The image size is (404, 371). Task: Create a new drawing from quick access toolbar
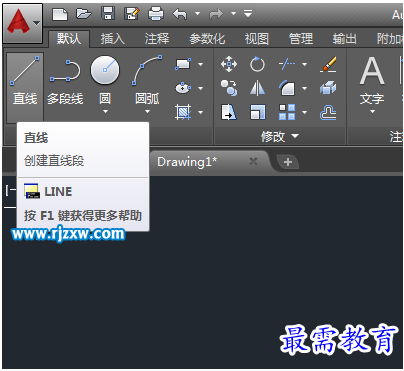[60, 14]
